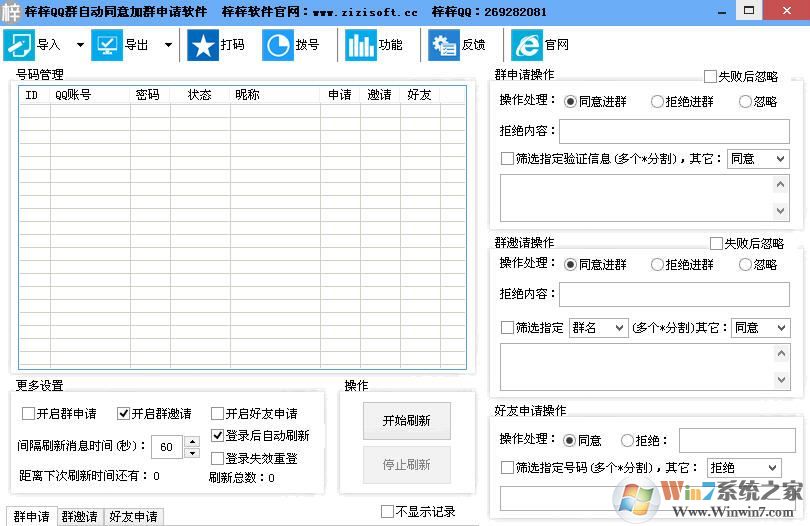Click the 申请 column header

click(340, 95)
